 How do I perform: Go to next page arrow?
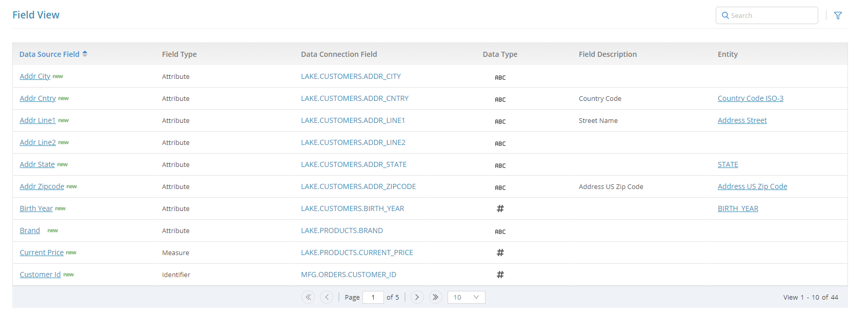(x=417, y=297)
